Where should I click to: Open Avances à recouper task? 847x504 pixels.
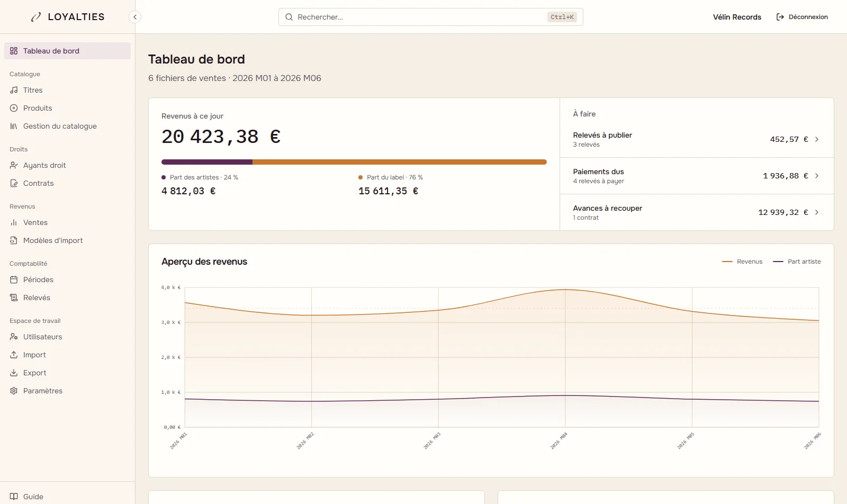click(697, 212)
